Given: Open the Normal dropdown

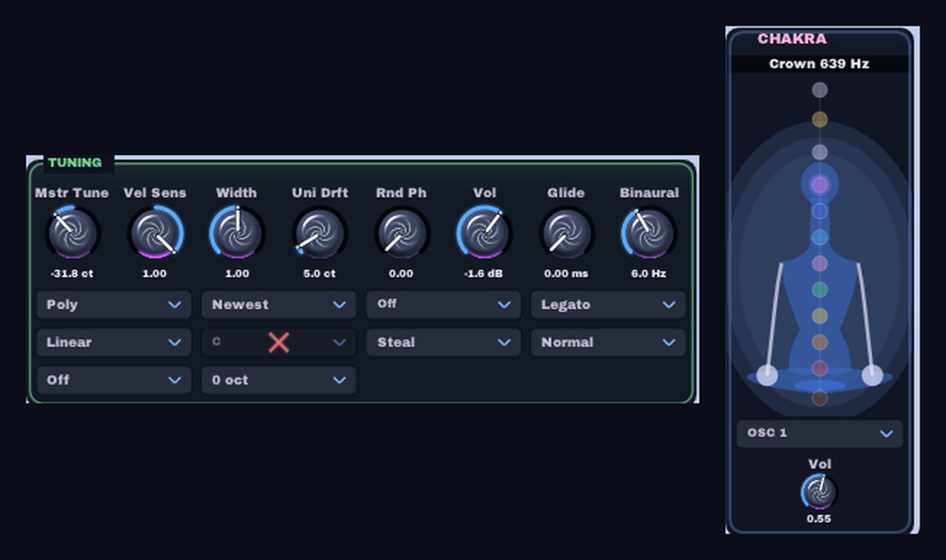Looking at the screenshot, I should tap(608, 342).
